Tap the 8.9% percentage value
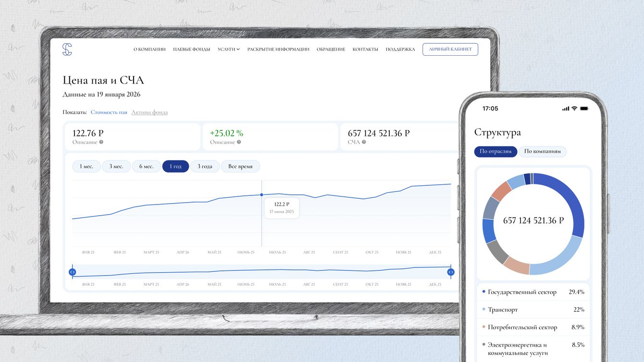 pyautogui.click(x=578, y=327)
